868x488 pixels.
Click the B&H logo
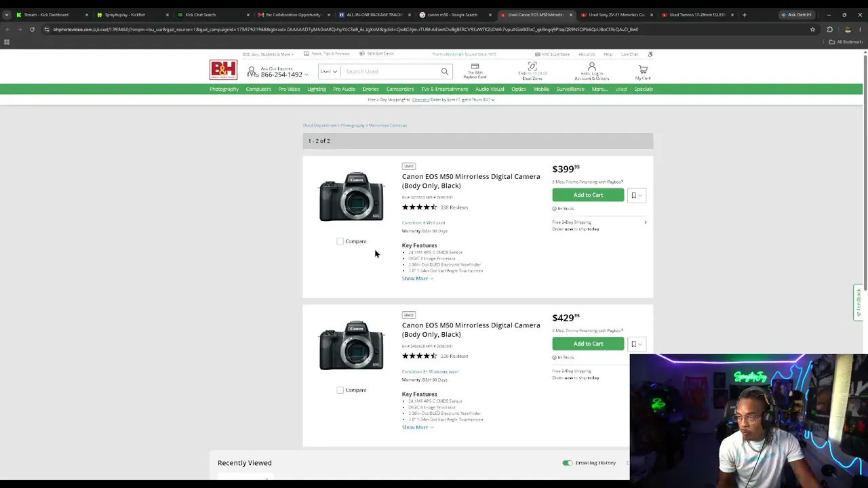coord(223,70)
